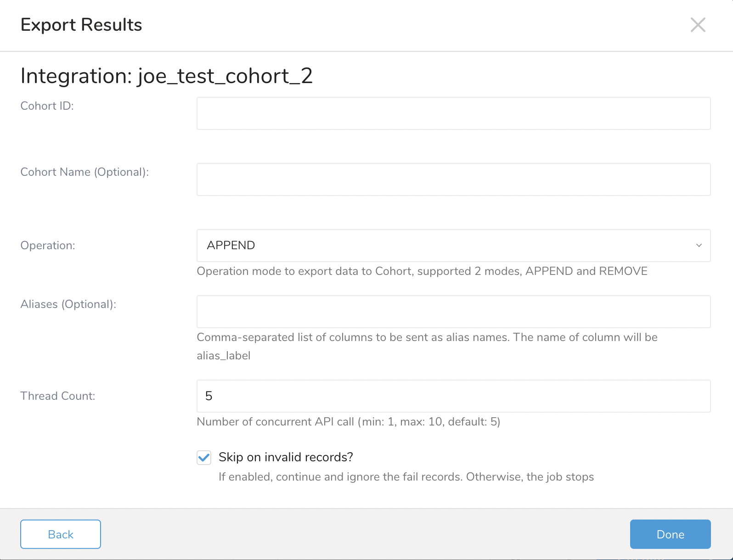Uncheck the Skip on invalid records checkbox
Viewport: 733px width, 560px height.
204,458
